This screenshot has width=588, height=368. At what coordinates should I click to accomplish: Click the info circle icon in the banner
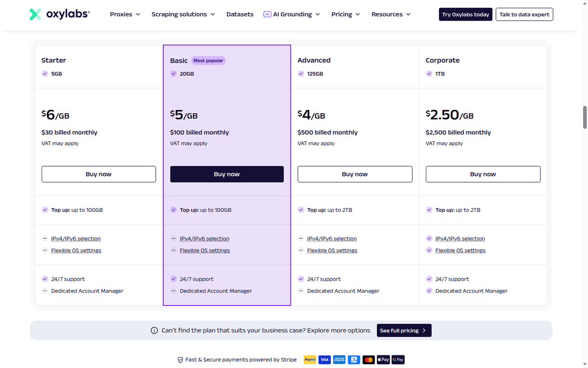(154, 331)
